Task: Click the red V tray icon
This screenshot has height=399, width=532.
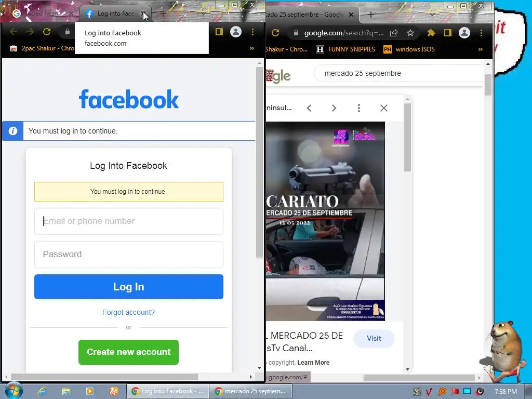Action: 429,392
